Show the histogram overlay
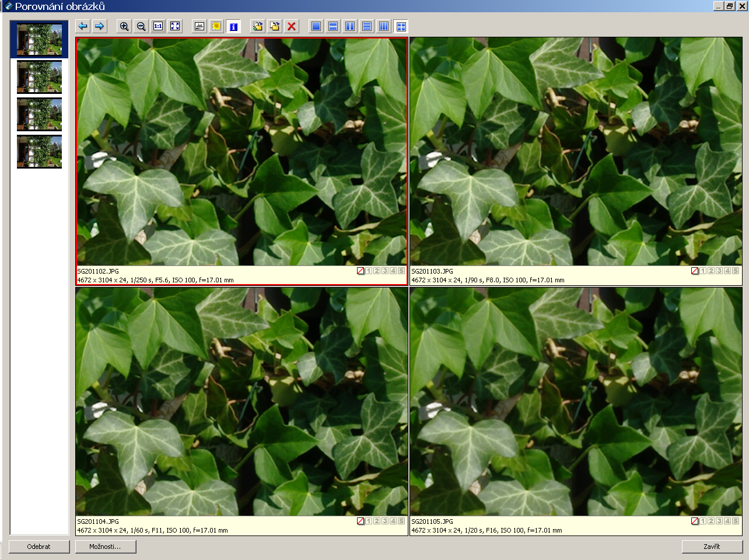749x560 pixels. 199,26
